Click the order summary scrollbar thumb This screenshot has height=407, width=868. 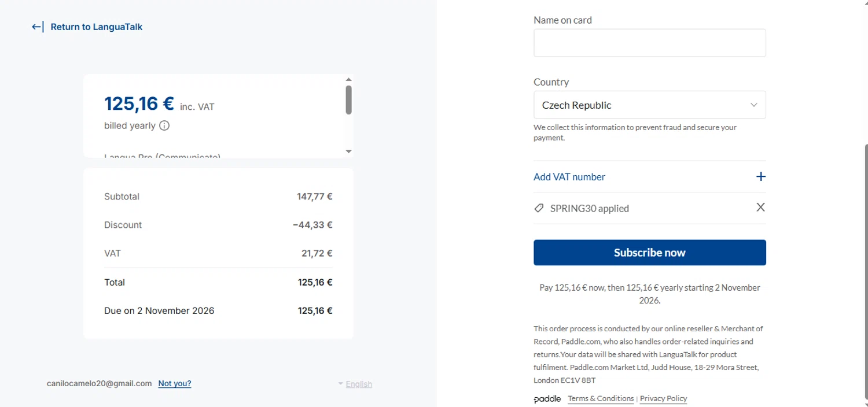pos(348,99)
